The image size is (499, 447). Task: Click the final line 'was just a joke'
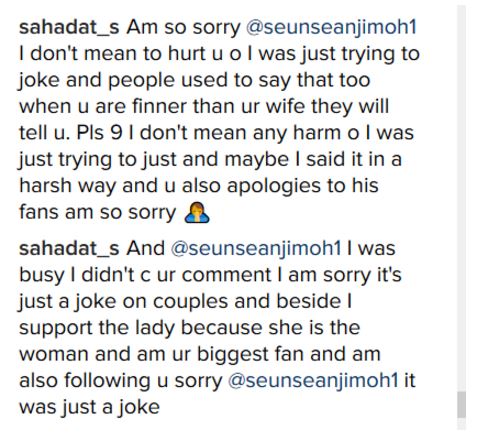89,408
